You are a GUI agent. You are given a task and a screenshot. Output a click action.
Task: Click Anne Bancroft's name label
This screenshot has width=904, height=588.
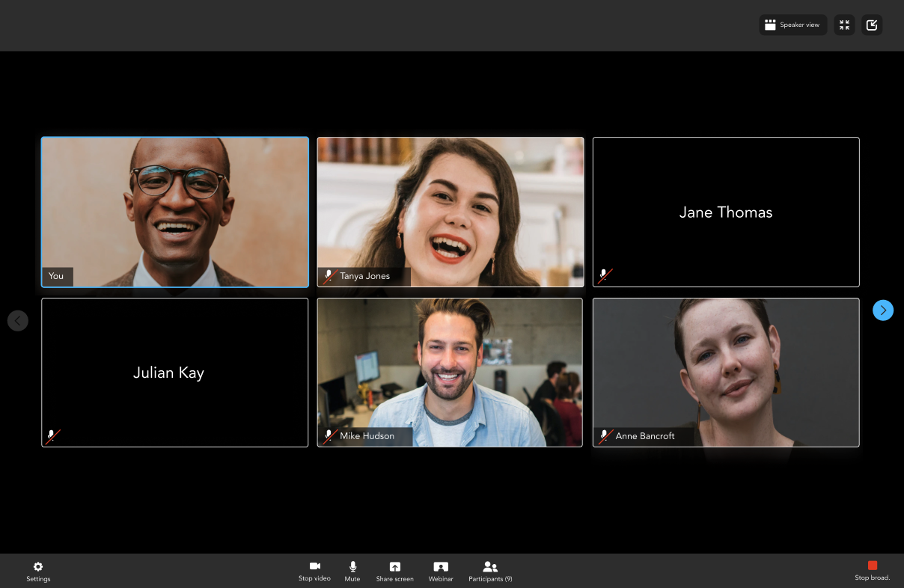point(644,436)
